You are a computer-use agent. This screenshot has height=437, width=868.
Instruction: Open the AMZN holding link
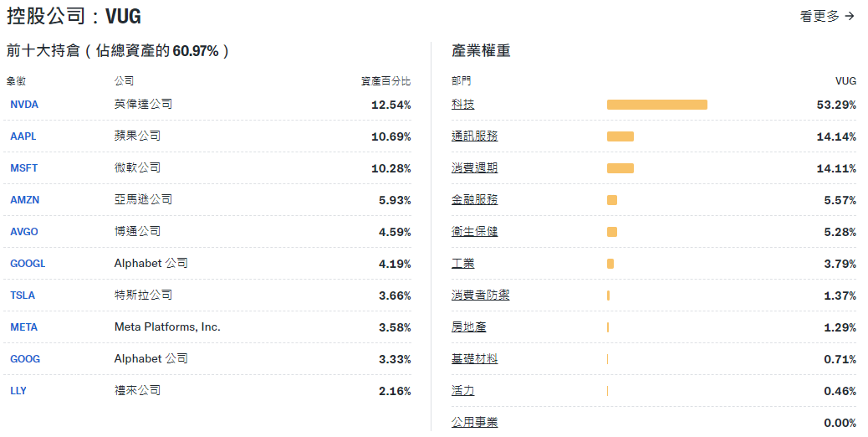(25, 200)
